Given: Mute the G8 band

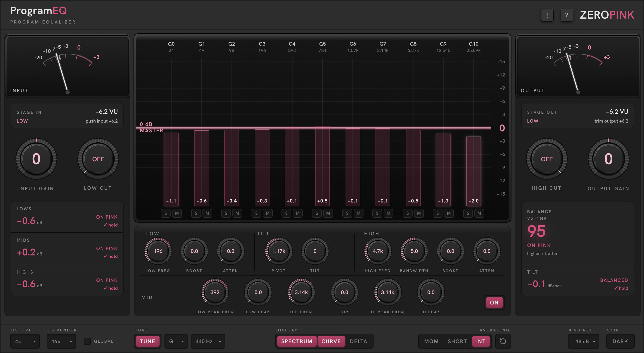Looking at the screenshot, I should pos(419,213).
